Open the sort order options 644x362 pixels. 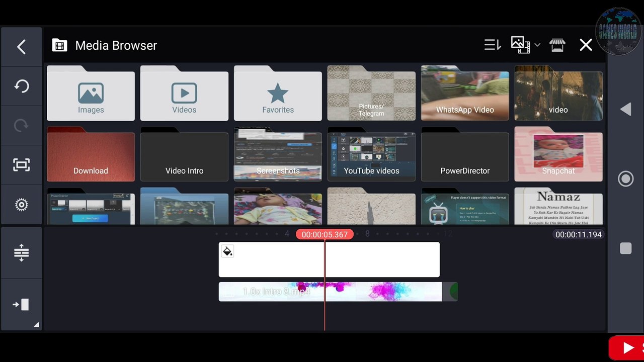(x=493, y=45)
